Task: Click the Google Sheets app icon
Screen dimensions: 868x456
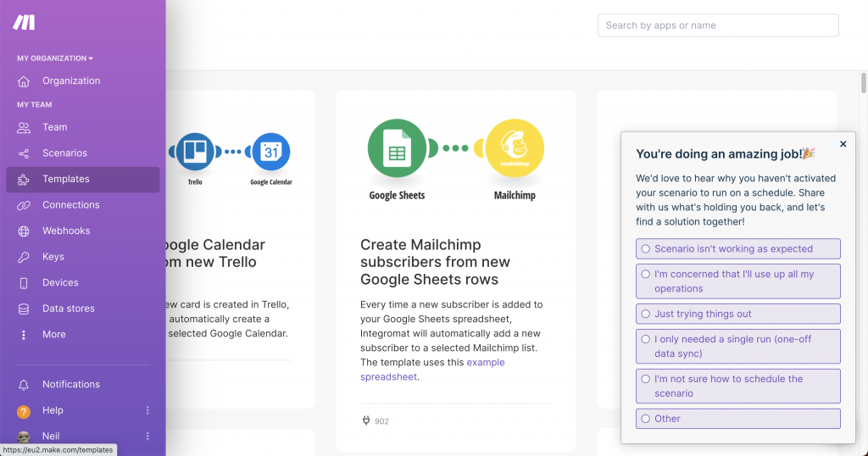Action: pyautogui.click(x=397, y=148)
